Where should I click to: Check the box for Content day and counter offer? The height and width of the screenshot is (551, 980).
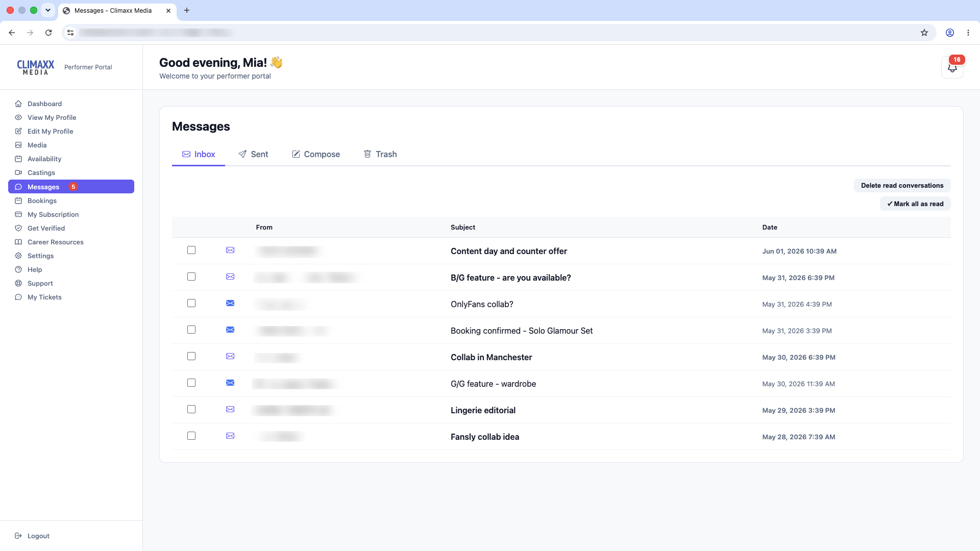(x=191, y=250)
